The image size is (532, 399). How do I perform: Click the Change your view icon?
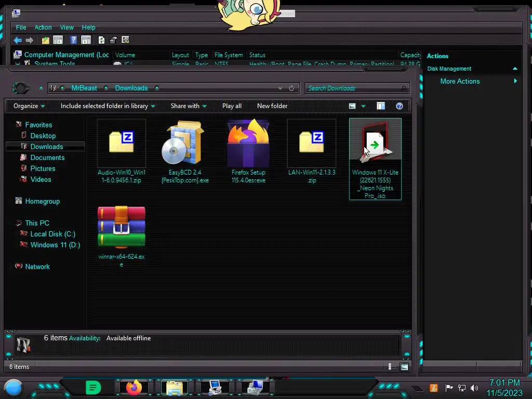352,106
